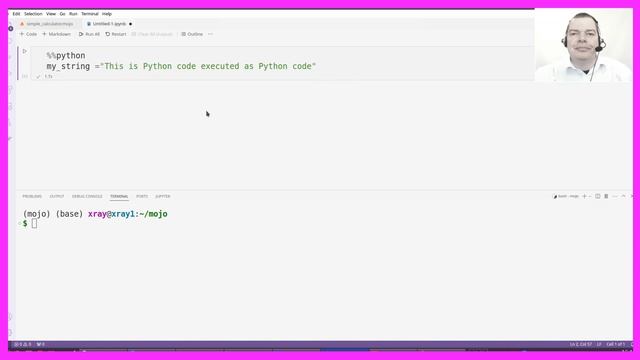640x360 pixels.
Task: Open the Run menu
Action: click(x=73, y=14)
